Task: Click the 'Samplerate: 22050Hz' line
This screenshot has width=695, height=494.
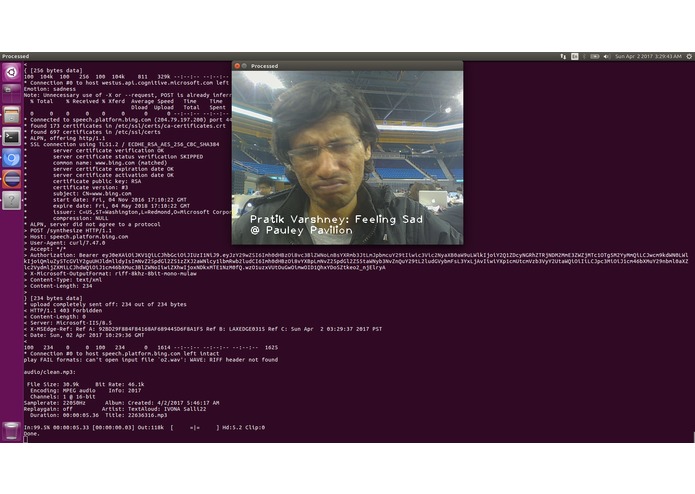Action: (x=121, y=403)
